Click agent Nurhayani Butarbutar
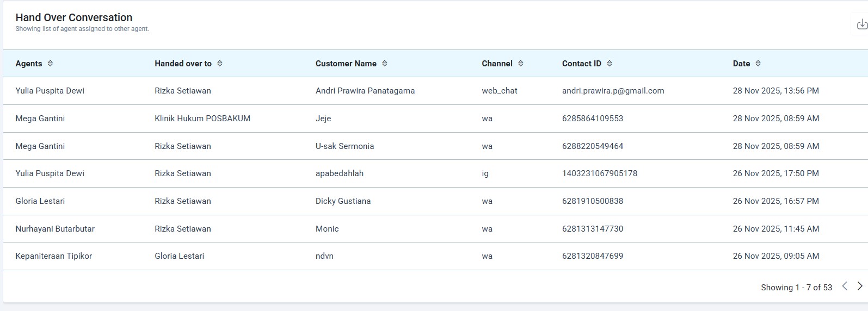The height and width of the screenshot is (311, 868). tap(55, 229)
